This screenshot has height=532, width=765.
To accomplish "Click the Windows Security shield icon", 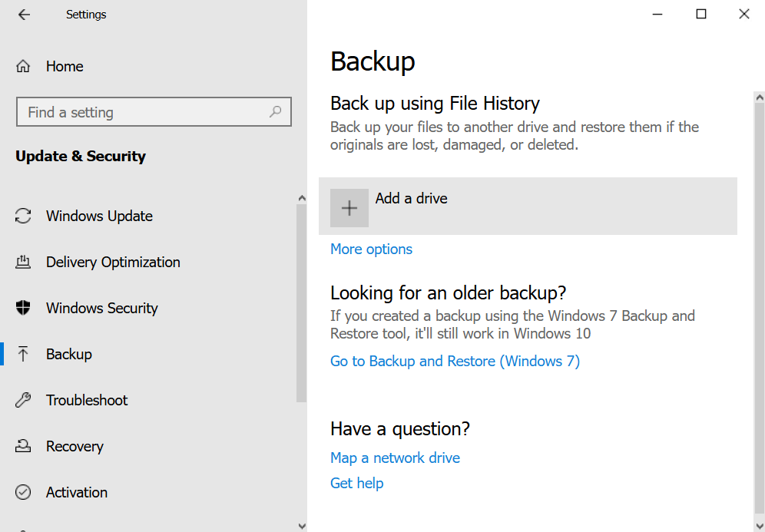I will pos(24,309).
